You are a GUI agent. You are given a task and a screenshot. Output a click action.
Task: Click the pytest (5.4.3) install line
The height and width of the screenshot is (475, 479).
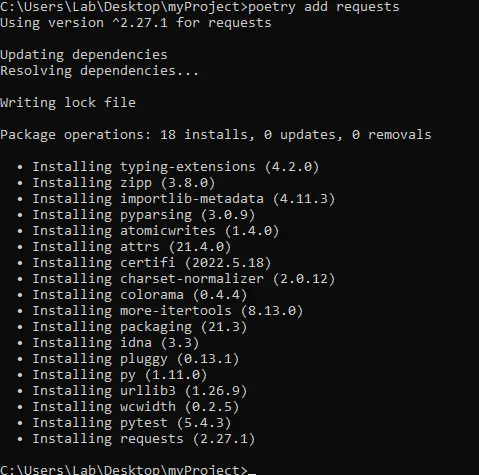(x=124, y=423)
